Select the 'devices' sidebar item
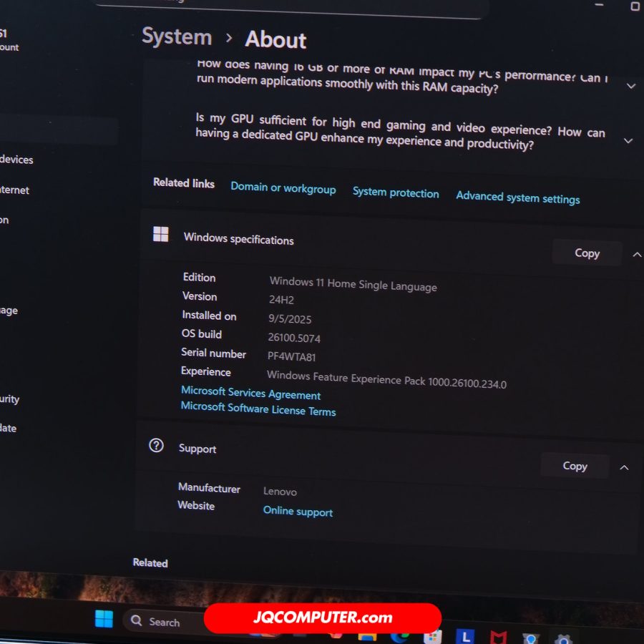This screenshot has height=644, width=644. coord(16,160)
